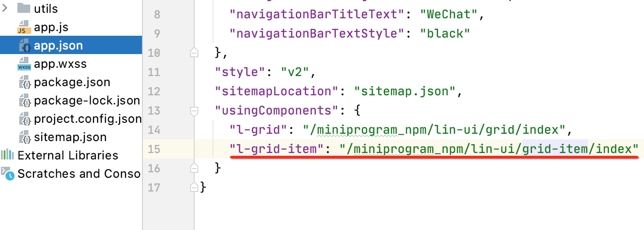Image resolution: width=644 pixels, height=230 pixels.
Task: Click the External Libraries icon
Action: coord(8,155)
